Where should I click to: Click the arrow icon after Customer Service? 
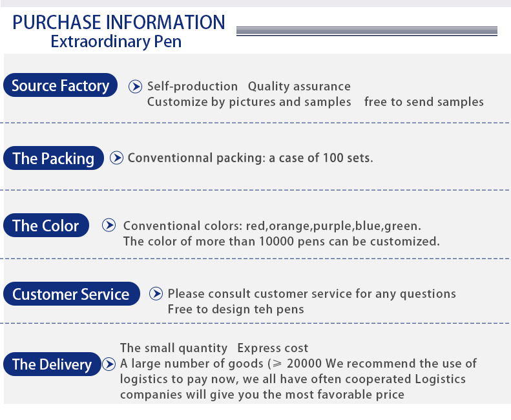pyautogui.click(x=156, y=294)
